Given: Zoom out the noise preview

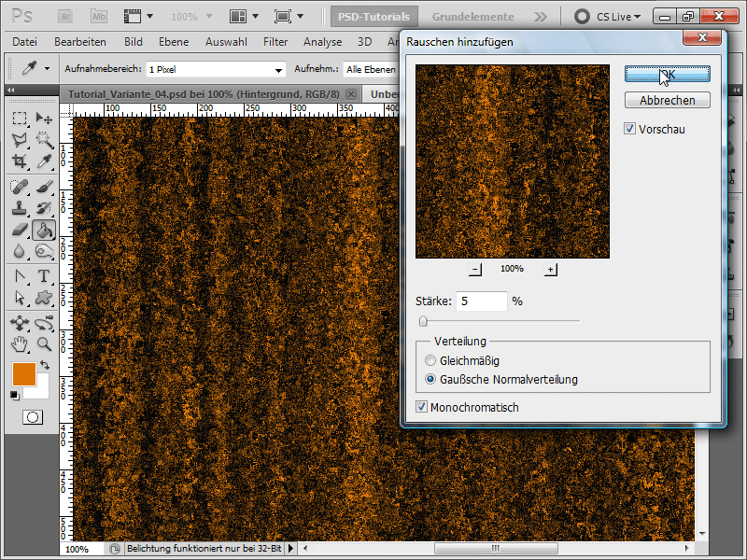Looking at the screenshot, I should point(474,269).
